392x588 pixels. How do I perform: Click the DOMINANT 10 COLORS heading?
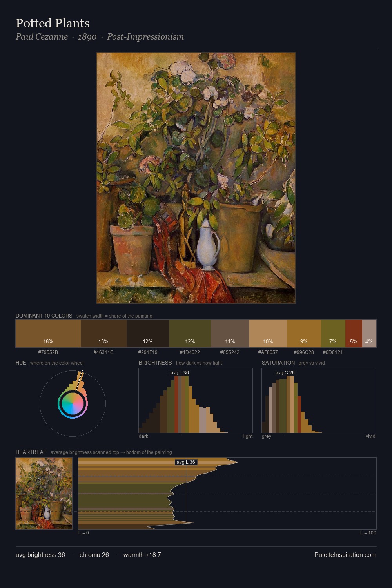(x=44, y=316)
